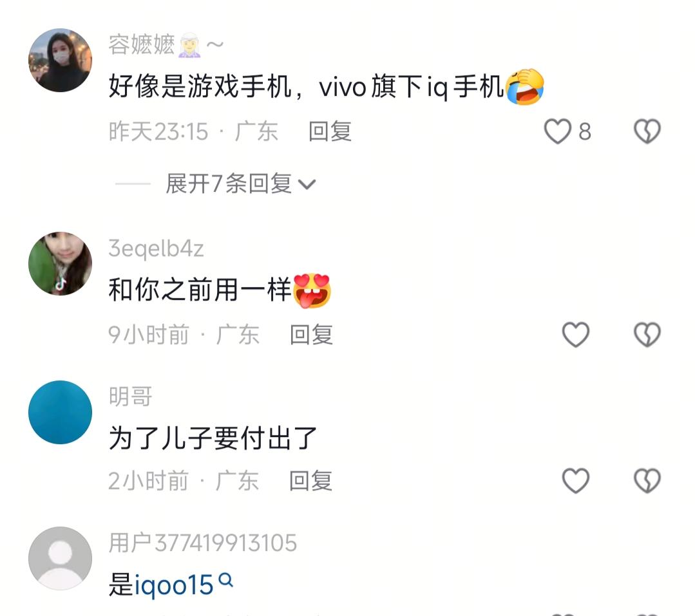Reply to 明哥's comment about 儿子
Screen dimensions: 695x616
(310, 480)
